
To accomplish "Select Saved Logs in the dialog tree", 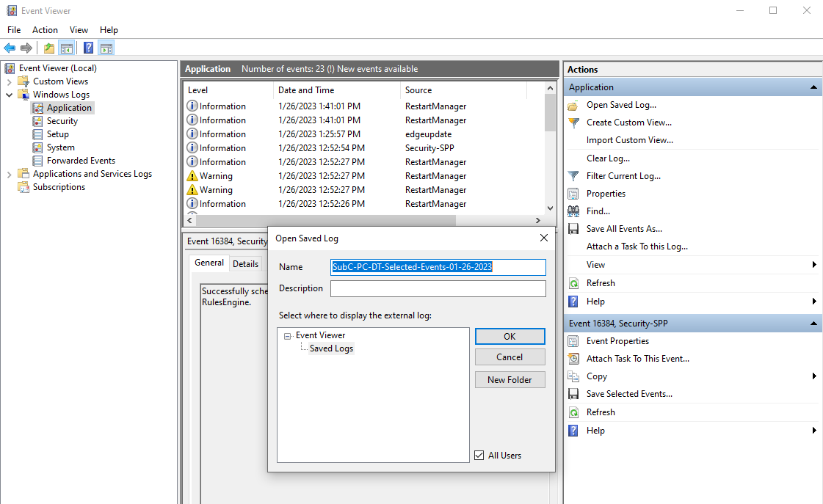I will 331,348.
